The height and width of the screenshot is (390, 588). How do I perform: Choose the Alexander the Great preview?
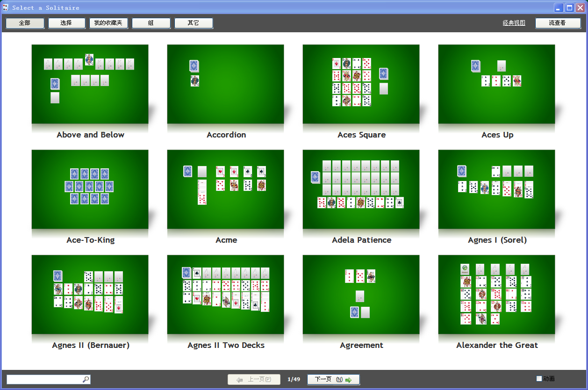496,295
